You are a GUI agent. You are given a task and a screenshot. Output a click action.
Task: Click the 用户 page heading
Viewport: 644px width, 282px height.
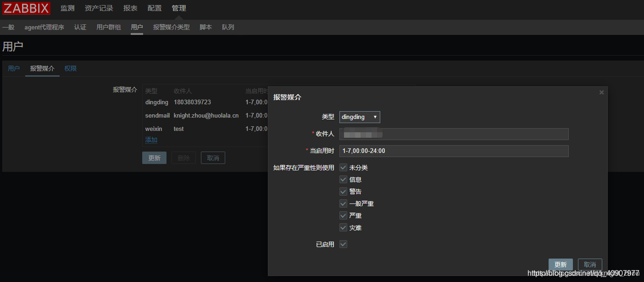tap(13, 46)
